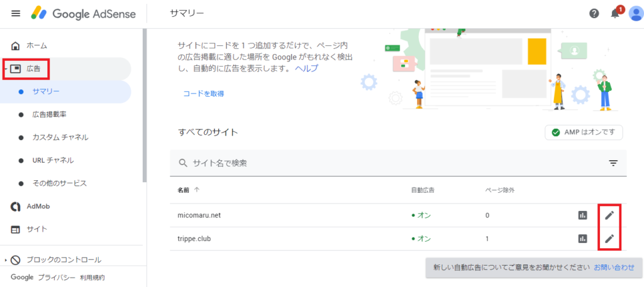Sort by 名前 column header

click(x=183, y=190)
